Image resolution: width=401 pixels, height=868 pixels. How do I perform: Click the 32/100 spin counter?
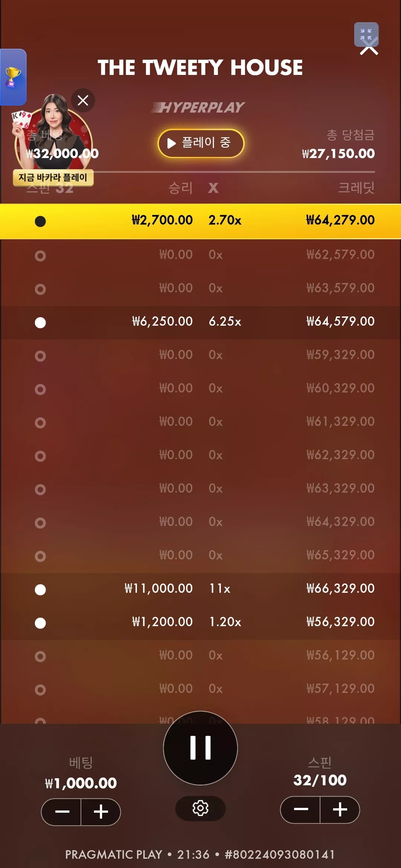click(x=320, y=780)
